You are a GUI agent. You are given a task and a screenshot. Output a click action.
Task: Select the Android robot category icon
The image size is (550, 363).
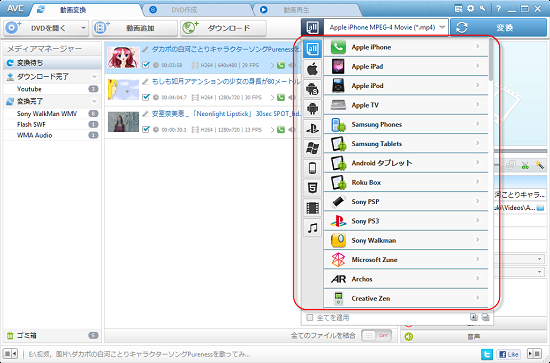(x=312, y=108)
